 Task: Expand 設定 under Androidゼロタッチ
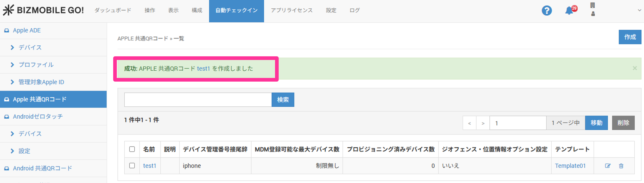24,151
